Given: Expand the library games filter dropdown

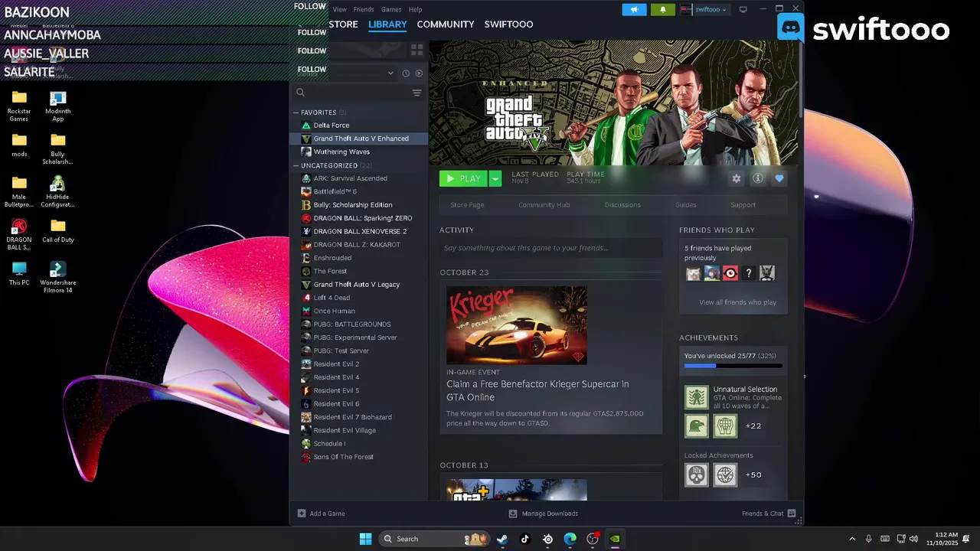Looking at the screenshot, I should click(390, 73).
